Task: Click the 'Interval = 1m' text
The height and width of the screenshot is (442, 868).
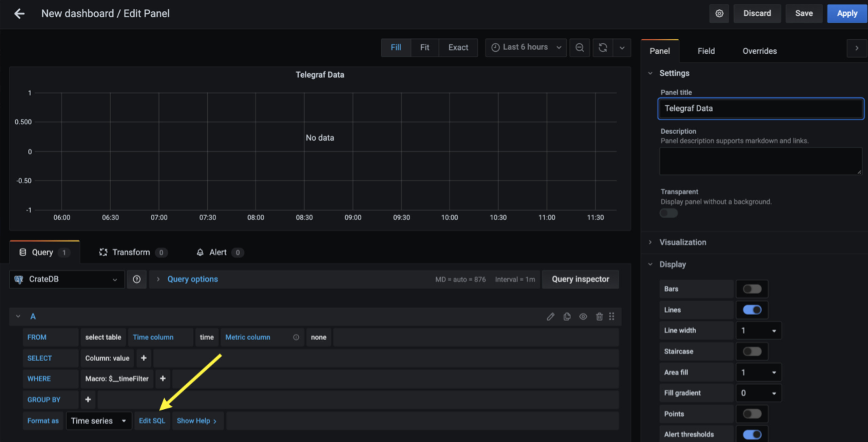Action: click(515, 280)
